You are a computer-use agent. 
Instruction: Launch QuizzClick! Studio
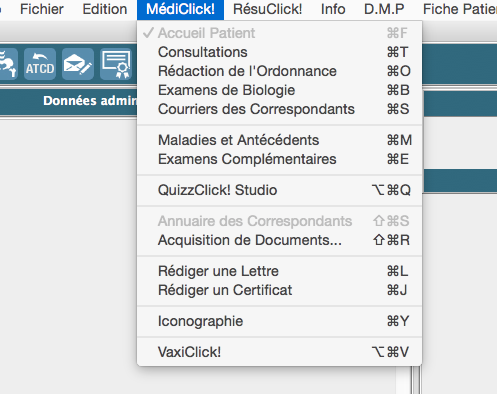(279, 190)
